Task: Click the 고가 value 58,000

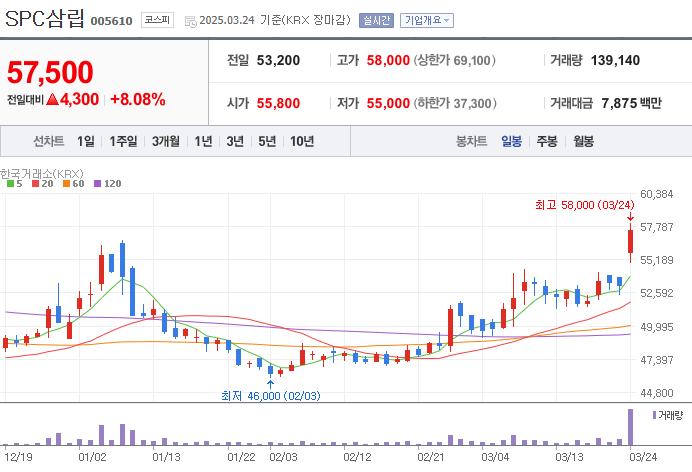Action: click(388, 60)
